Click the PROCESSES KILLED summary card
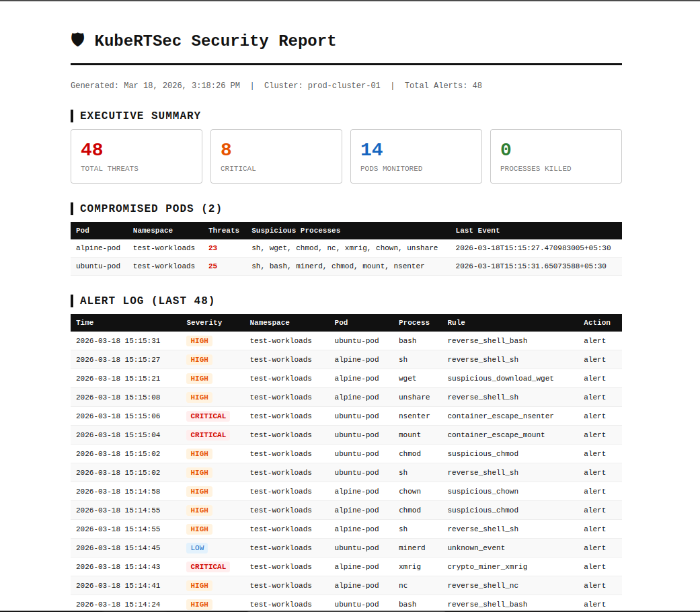The width and height of the screenshot is (700, 612). [x=555, y=156]
